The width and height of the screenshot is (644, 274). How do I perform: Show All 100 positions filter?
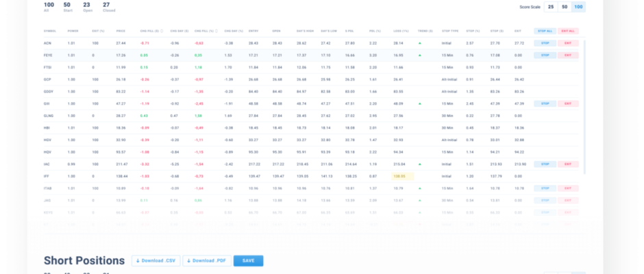(x=49, y=7)
